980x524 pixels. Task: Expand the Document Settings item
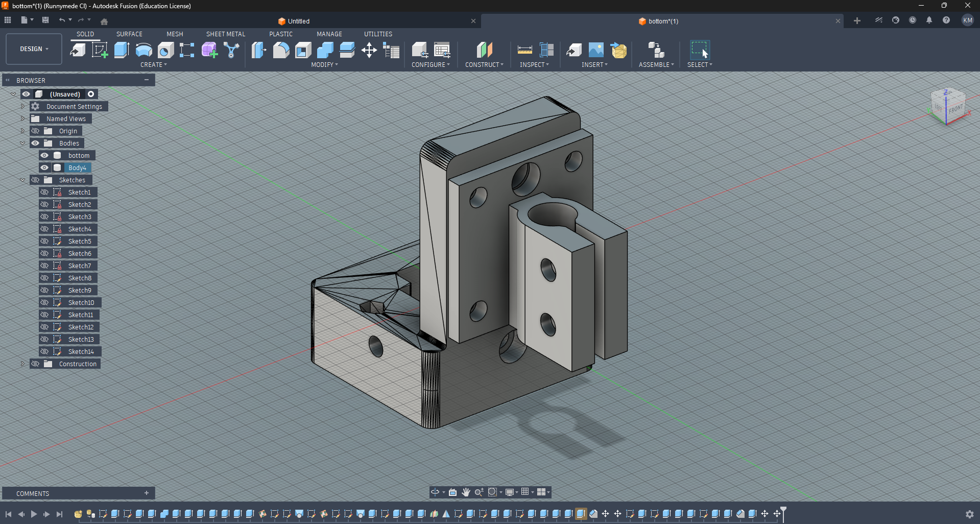click(22, 106)
